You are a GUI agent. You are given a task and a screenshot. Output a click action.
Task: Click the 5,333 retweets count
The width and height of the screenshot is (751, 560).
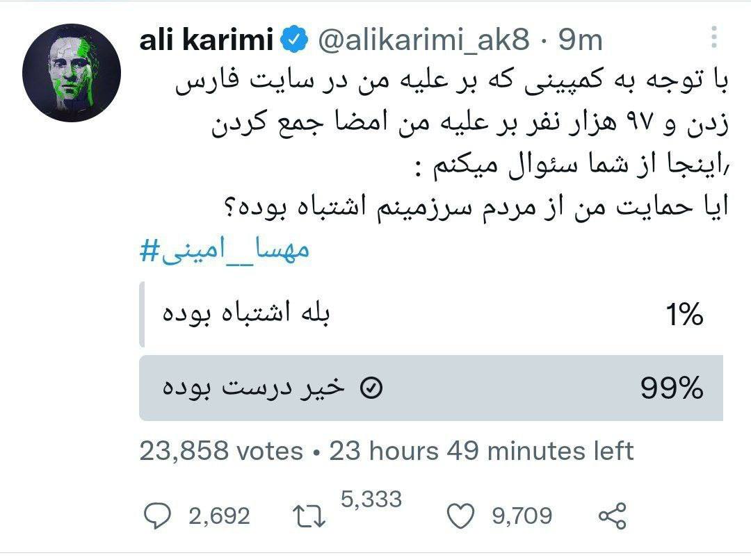pyautogui.click(x=371, y=500)
